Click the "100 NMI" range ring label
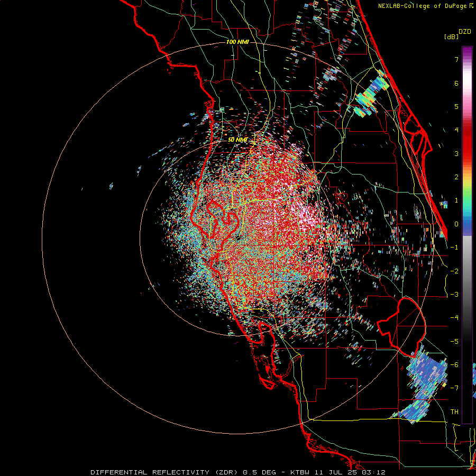476x476 pixels. (237, 42)
